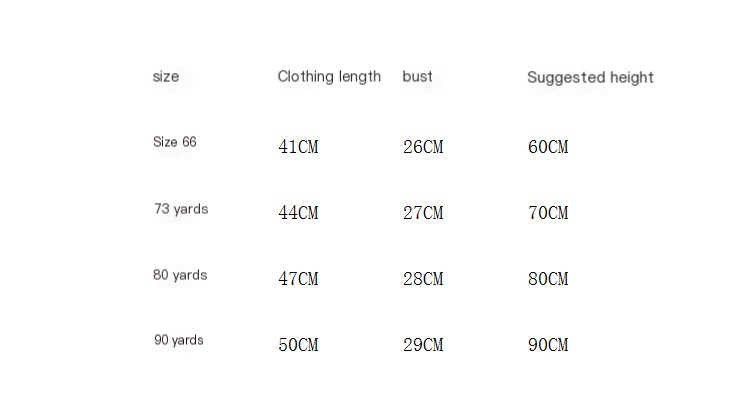The width and height of the screenshot is (750, 410).
Task: Select the 90CM suggested height cell
Action: tap(548, 345)
